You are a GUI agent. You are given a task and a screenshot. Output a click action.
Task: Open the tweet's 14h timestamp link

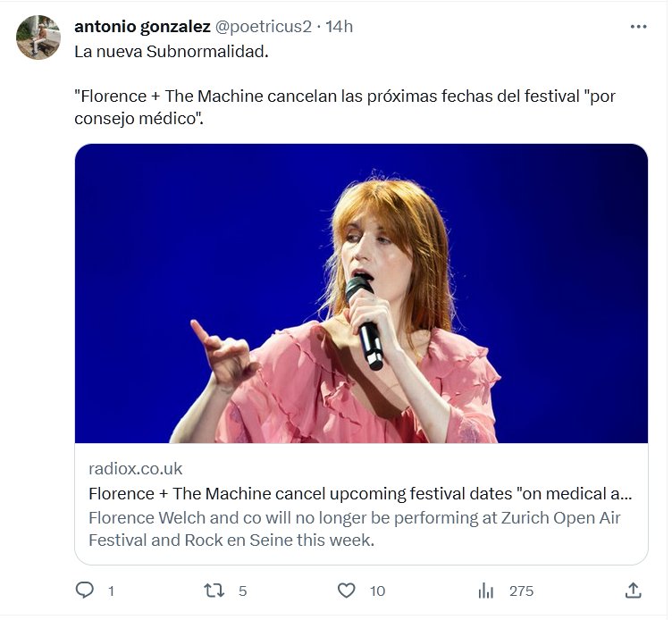(x=340, y=27)
